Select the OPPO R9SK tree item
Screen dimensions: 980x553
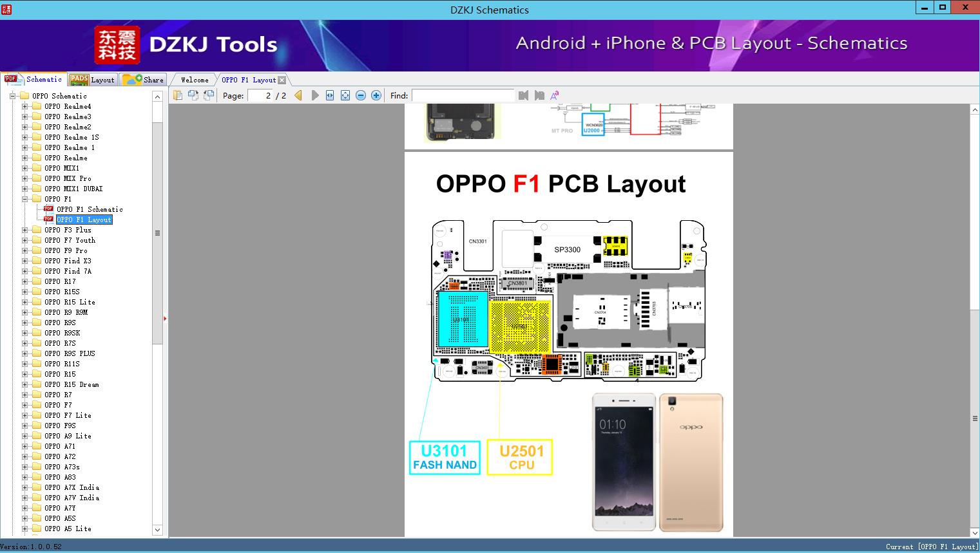[62, 333]
